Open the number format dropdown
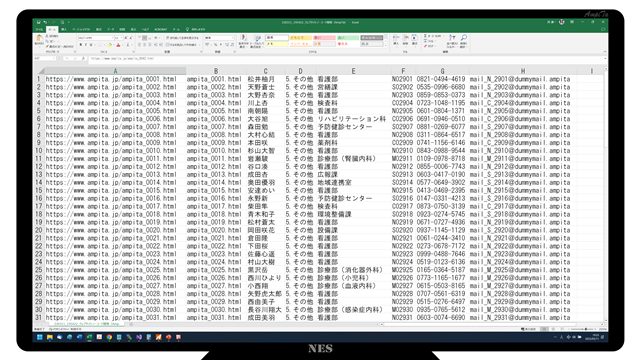 (233, 38)
